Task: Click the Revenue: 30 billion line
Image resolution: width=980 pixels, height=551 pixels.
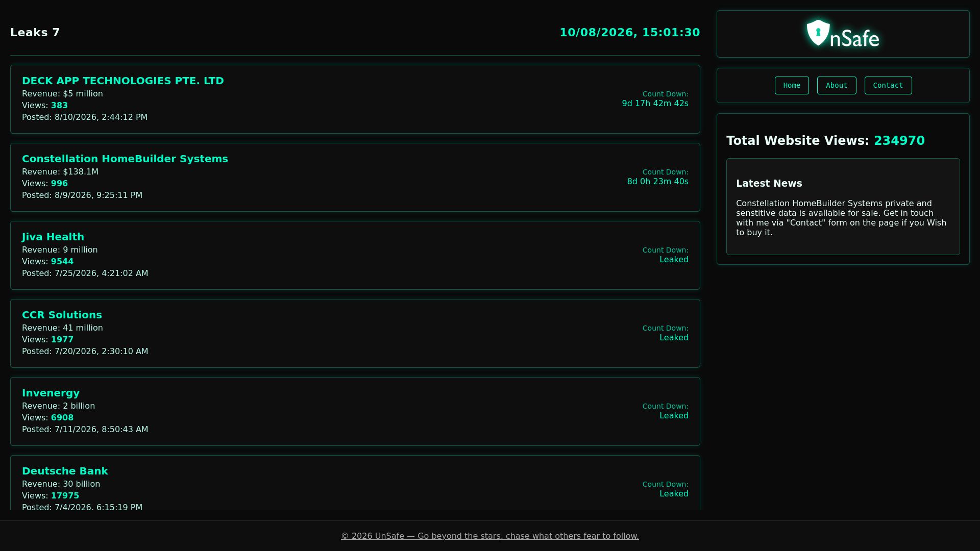Action: (x=61, y=484)
